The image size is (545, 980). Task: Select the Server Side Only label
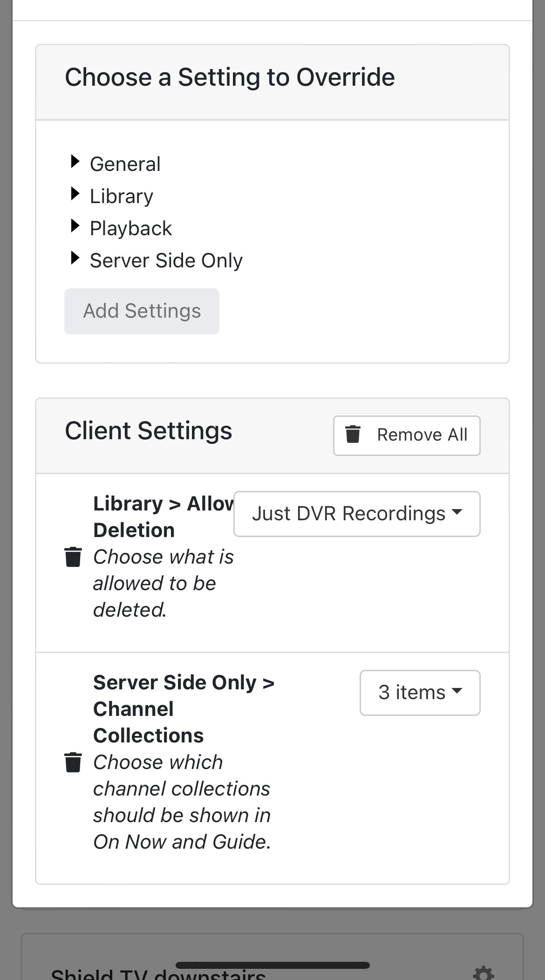[x=166, y=260]
